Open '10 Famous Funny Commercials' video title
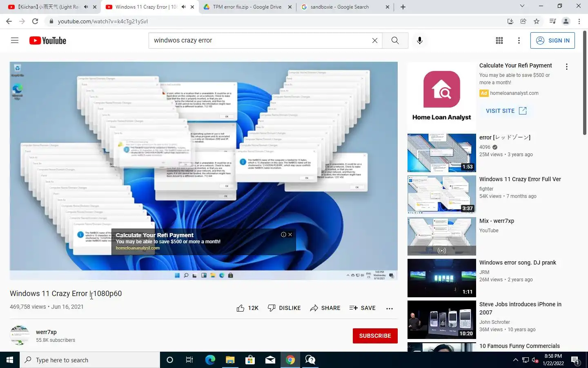The height and width of the screenshot is (368, 588). pyautogui.click(x=519, y=346)
